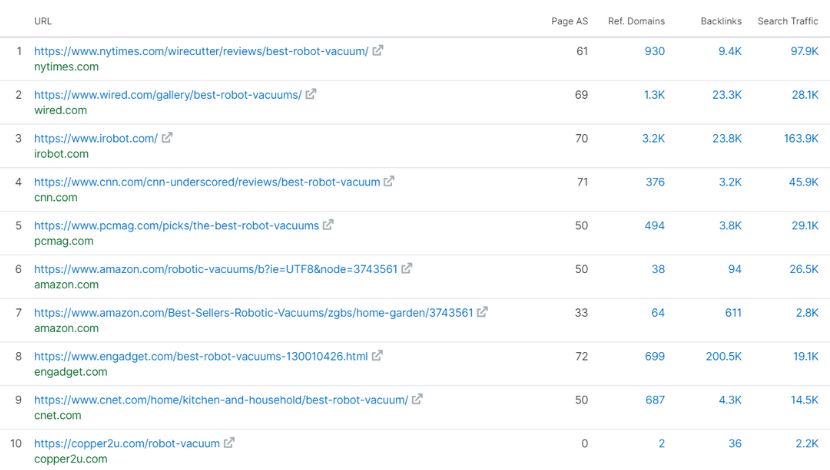Click external link icon beside pcmag.com picks URL
The image size is (830, 470).
(329, 226)
